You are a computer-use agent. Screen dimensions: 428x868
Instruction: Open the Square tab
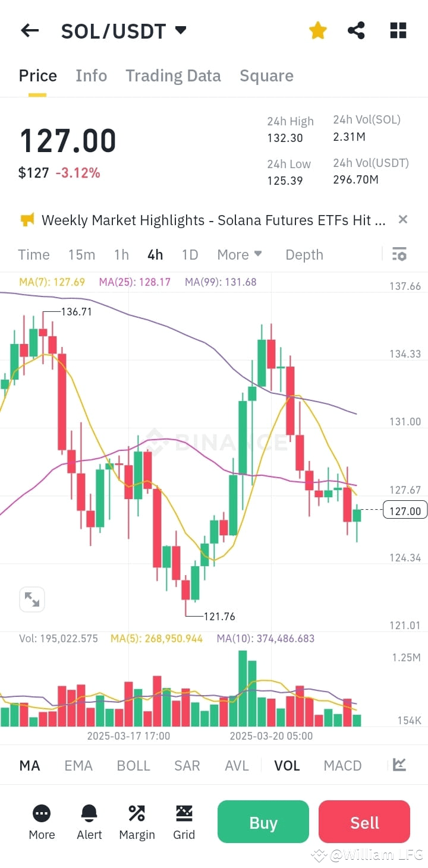(x=266, y=75)
